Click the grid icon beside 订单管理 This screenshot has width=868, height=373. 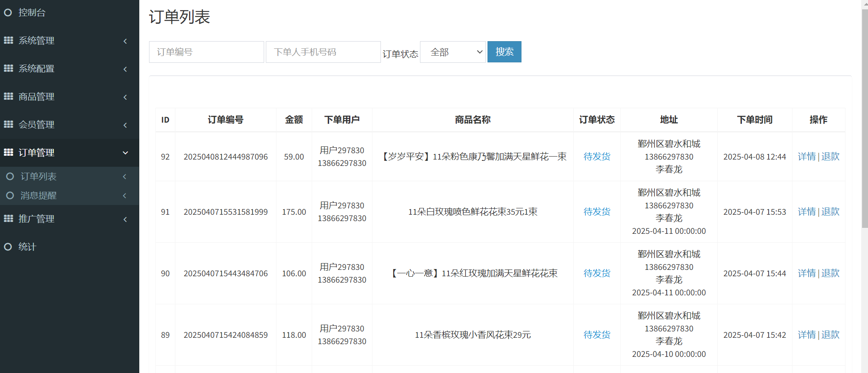point(8,152)
